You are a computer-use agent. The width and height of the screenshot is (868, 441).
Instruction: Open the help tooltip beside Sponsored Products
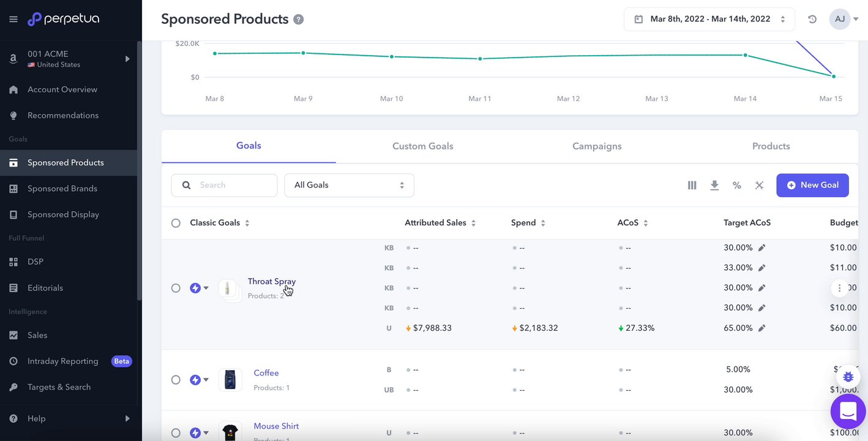[299, 20]
